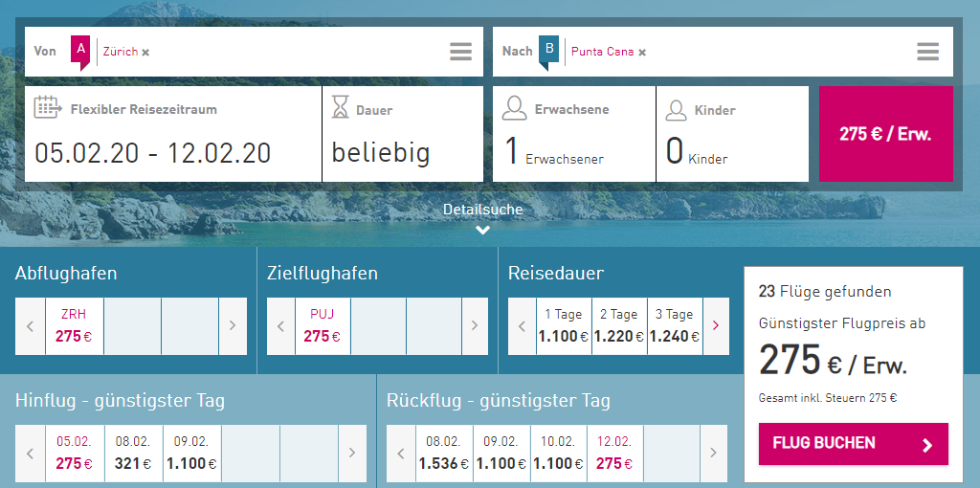Remove Zürich from departure field
This screenshot has height=488, width=980.
(145, 53)
